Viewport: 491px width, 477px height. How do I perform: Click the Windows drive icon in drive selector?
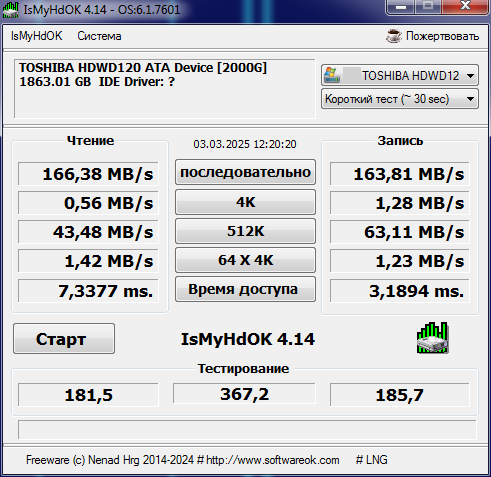point(332,75)
